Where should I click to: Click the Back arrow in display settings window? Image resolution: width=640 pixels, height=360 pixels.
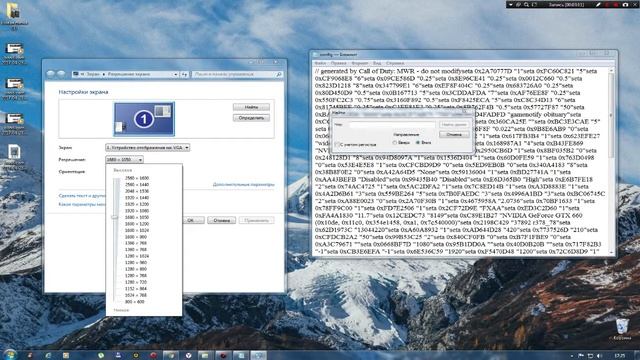tap(51, 74)
